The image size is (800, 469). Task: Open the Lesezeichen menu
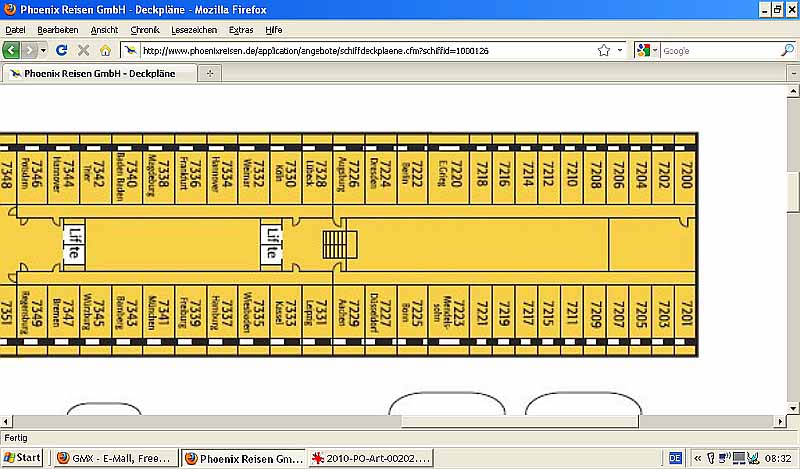coord(194,30)
